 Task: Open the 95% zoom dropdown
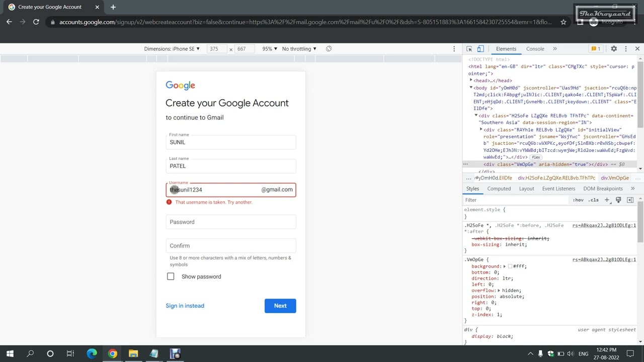coord(270,49)
